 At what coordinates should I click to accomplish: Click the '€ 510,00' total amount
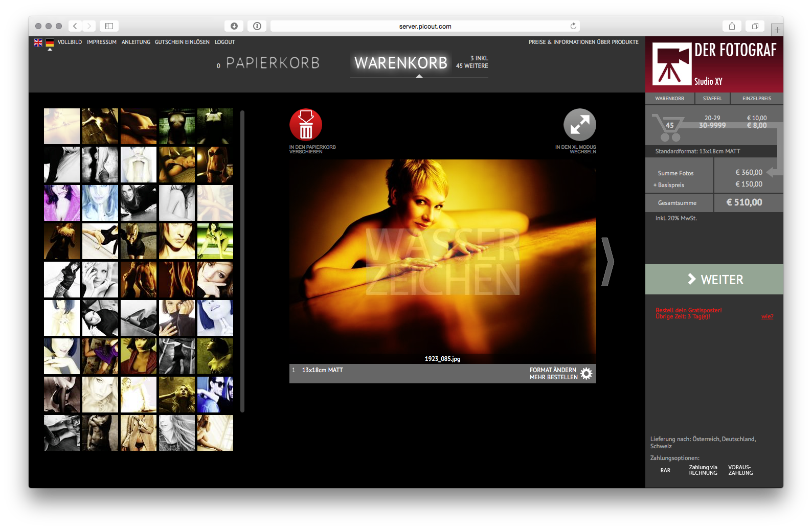(745, 202)
